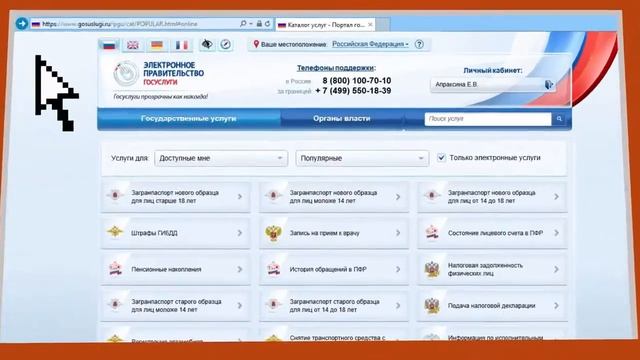Close the Каталог услуг browser tab
Image resolution: width=640 pixels, height=360 pixels.
[370, 25]
